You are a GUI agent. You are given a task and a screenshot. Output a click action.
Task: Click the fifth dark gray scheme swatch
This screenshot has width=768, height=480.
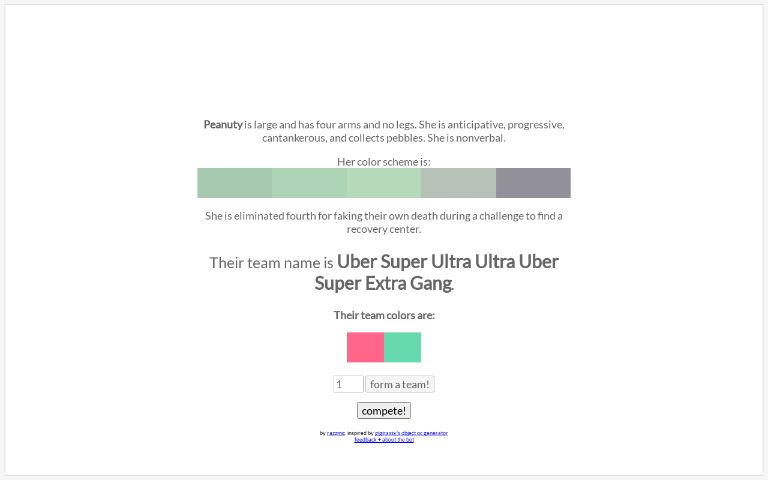click(533, 183)
